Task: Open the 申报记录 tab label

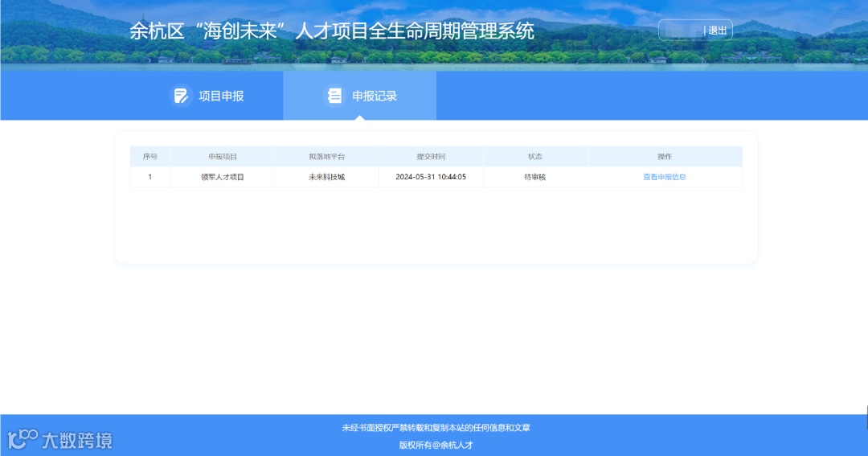Action: pyautogui.click(x=375, y=96)
